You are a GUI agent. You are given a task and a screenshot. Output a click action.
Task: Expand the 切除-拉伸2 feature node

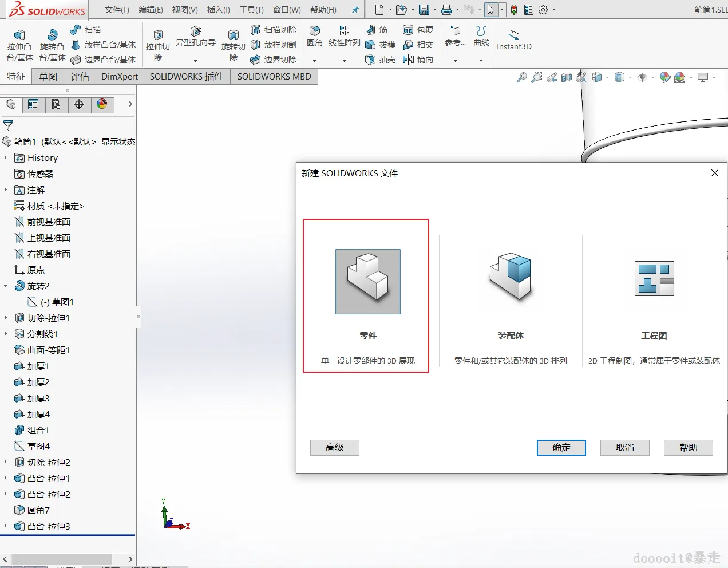pos(6,462)
